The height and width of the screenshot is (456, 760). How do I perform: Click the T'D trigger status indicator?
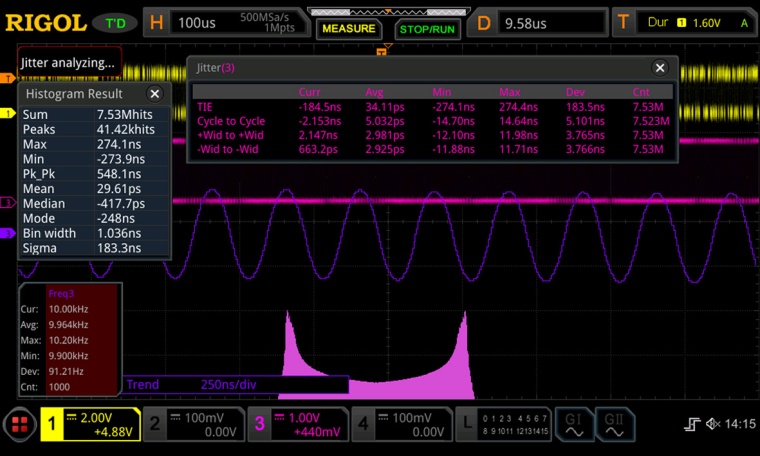click(115, 22)
